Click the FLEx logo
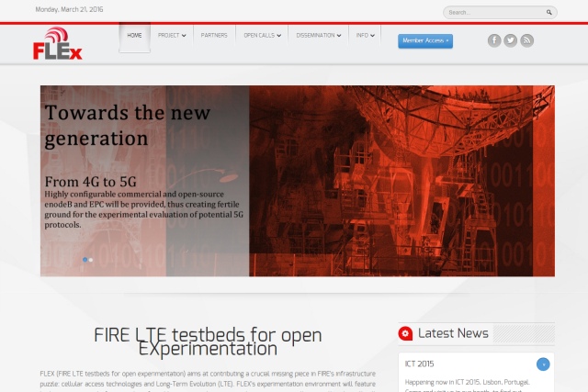This screenshot has height=392, width=588. [x=58, y=44]
